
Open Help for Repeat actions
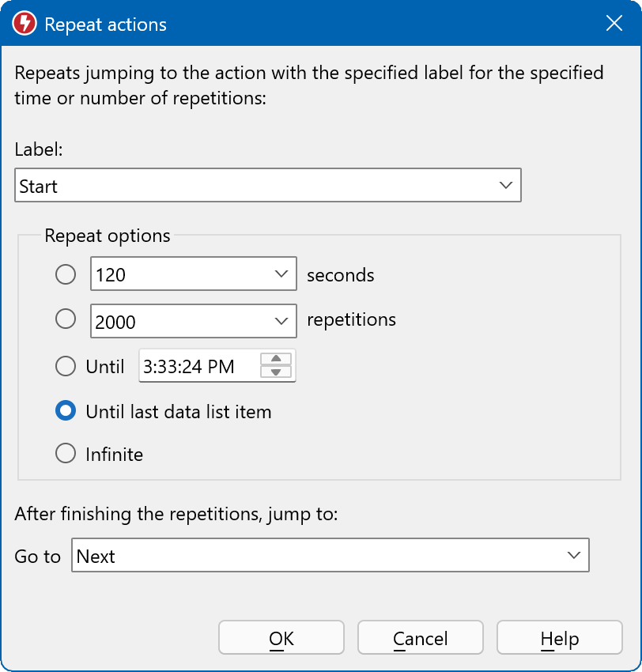559,638
